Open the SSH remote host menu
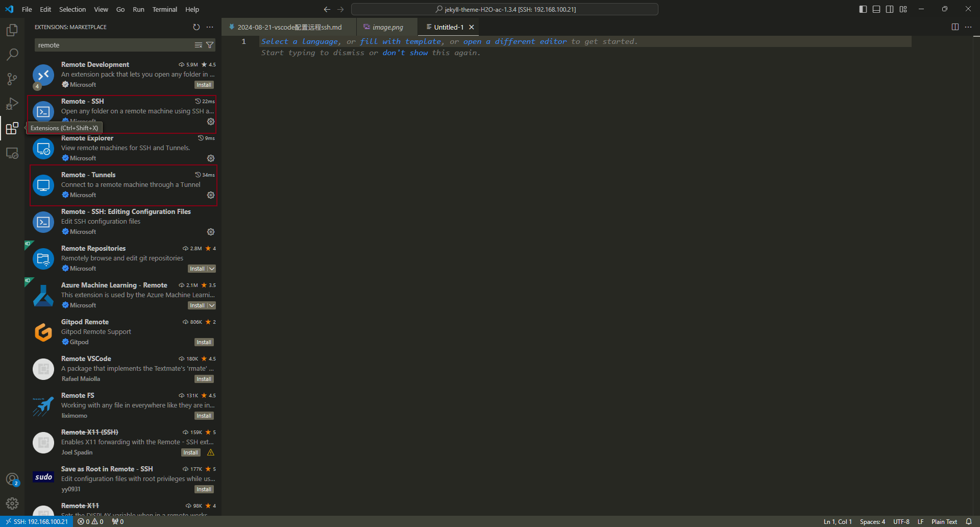 tap(37, 521)
